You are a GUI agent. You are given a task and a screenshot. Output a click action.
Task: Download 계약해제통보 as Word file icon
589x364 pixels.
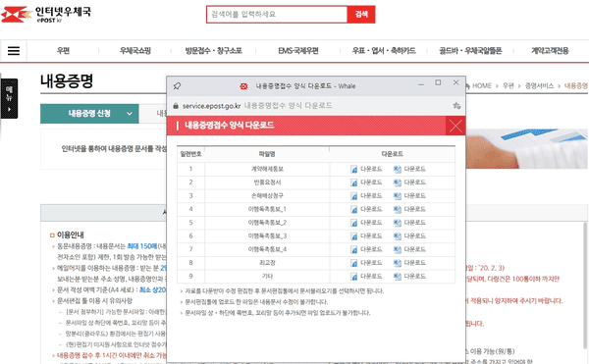[x=397, y=169]
